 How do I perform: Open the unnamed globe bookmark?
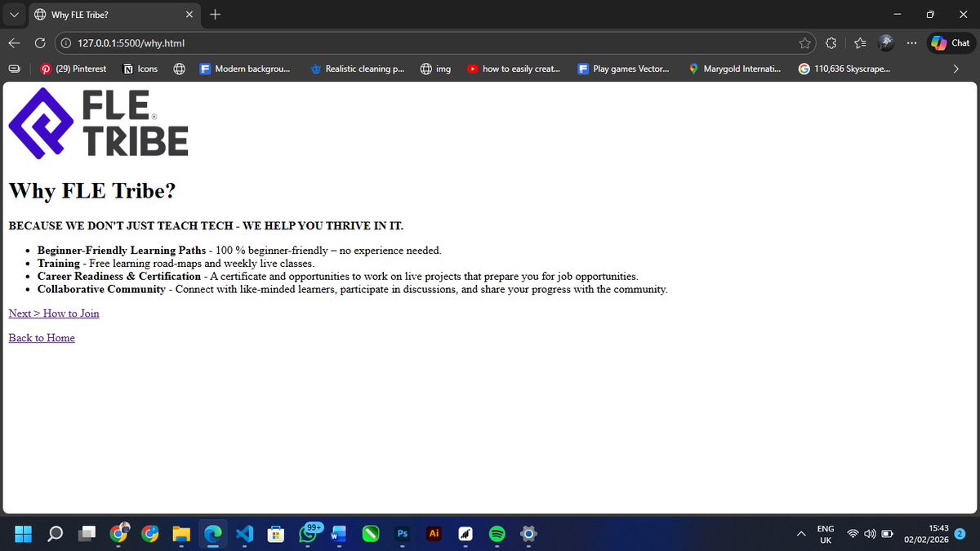pyautogui.click(x=180, y=69)
